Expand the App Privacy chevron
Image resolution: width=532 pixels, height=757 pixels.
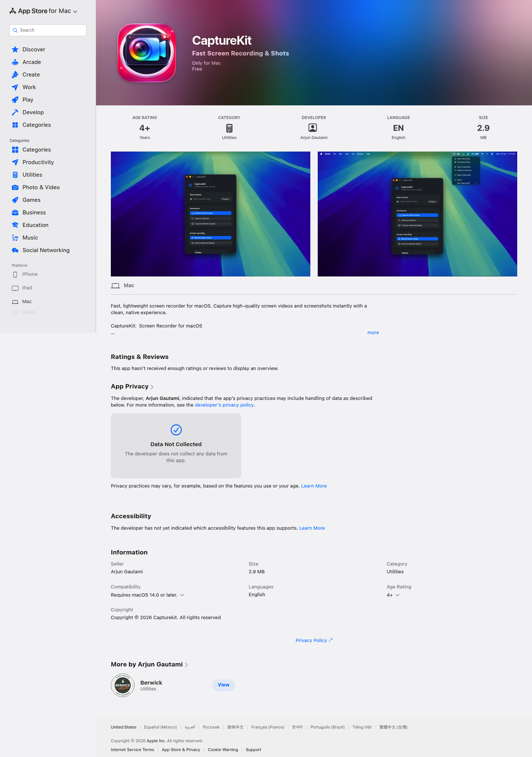coord(152,387)
